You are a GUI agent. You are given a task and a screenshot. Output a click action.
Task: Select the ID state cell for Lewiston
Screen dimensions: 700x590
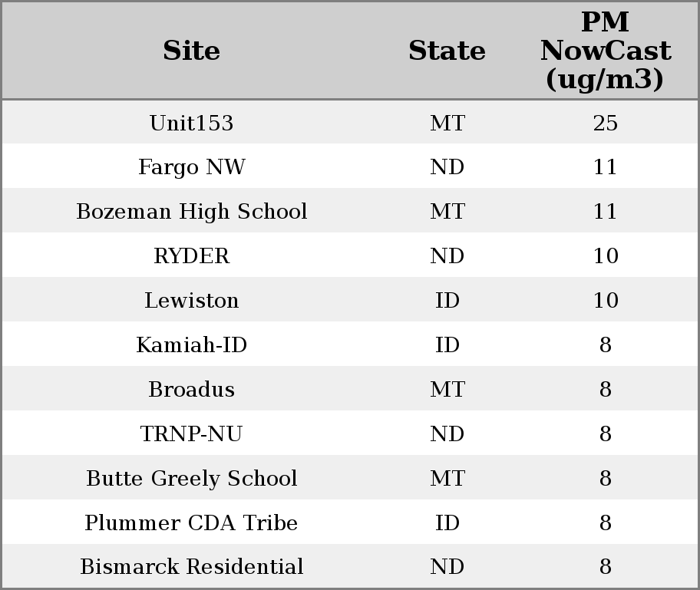click(447, 301)
